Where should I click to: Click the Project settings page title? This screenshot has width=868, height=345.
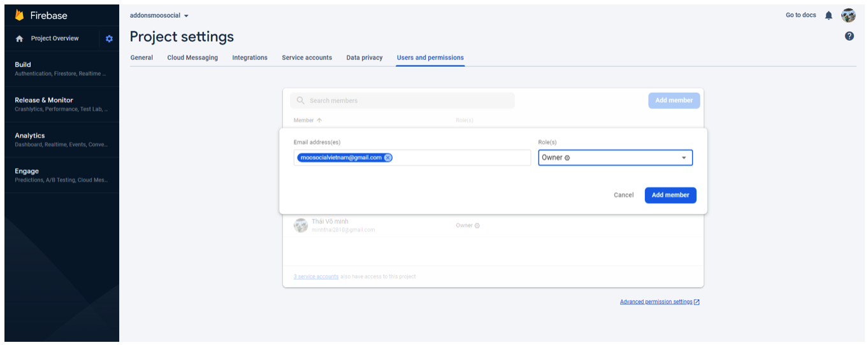[182, 37]
